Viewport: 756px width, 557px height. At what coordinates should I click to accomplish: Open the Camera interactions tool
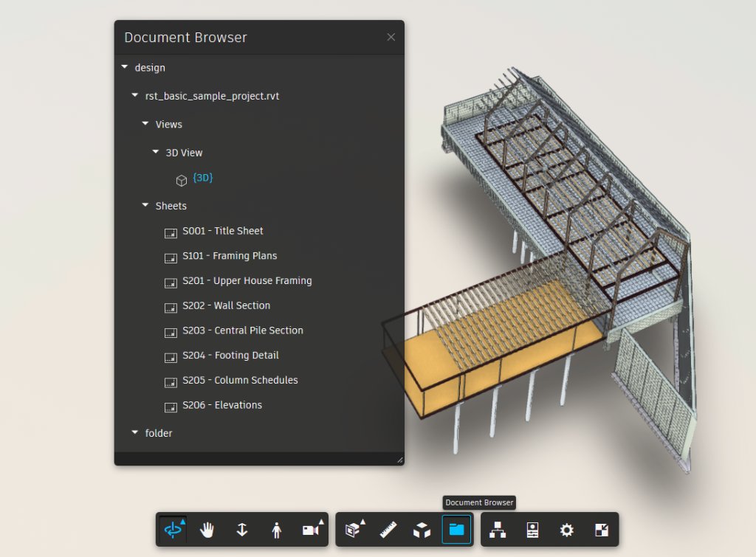tap(312, 530)
